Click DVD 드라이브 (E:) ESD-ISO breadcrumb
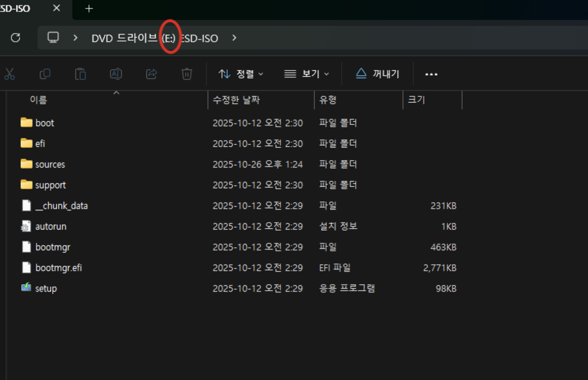The width and height of the screenshot is (588, 380). (155, 38)
